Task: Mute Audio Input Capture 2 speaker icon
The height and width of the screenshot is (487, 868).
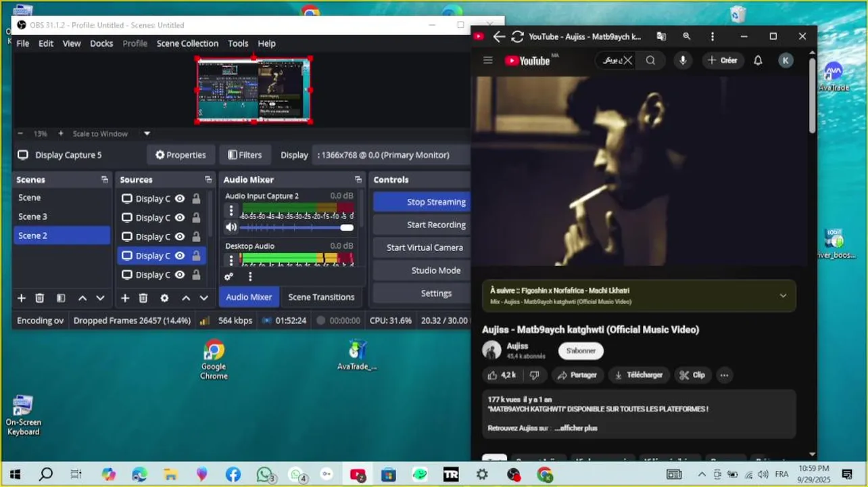Action: tap(231, 227)
